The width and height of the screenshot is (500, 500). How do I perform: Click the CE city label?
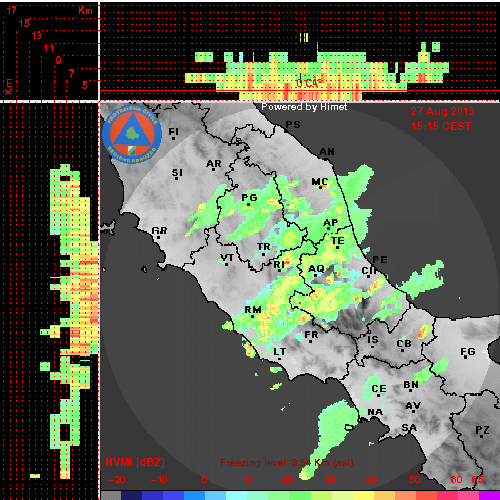point(379,389)
